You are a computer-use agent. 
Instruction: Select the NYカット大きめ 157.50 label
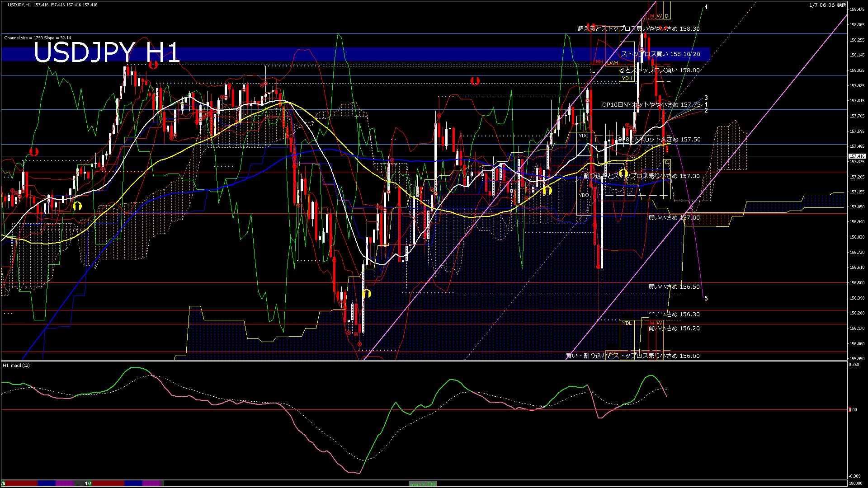point(659,140)
